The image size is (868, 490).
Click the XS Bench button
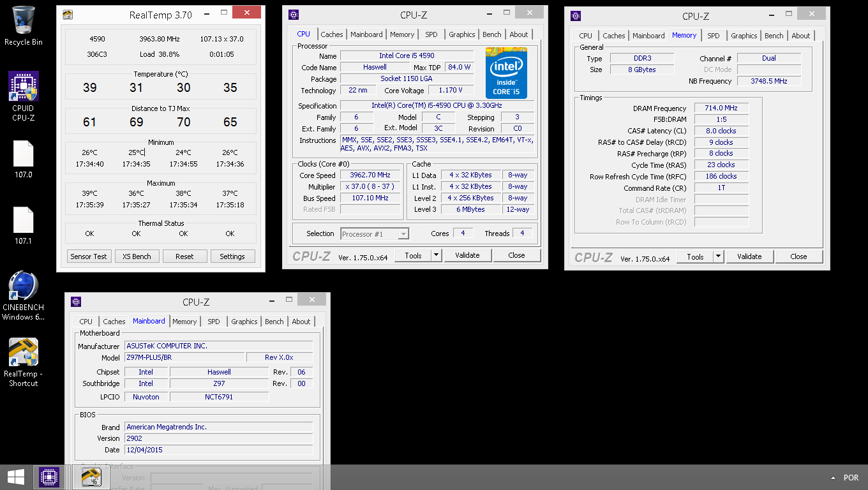tap(137, 256)
